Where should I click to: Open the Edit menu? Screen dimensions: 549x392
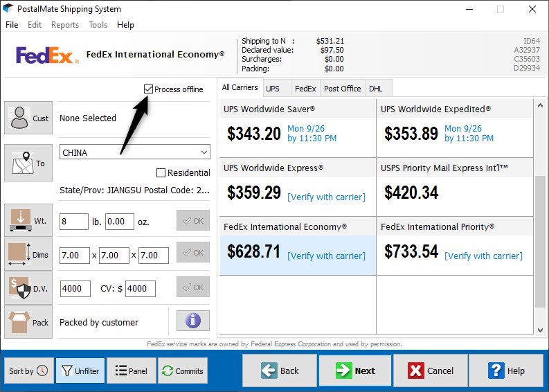tap(35, 25)
